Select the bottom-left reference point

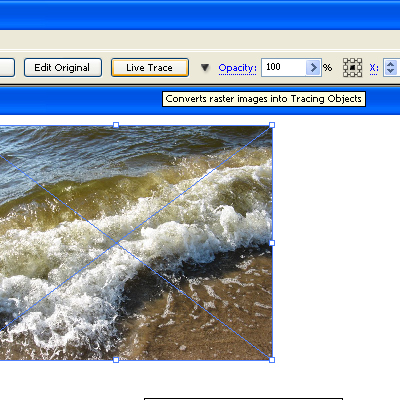346,74
